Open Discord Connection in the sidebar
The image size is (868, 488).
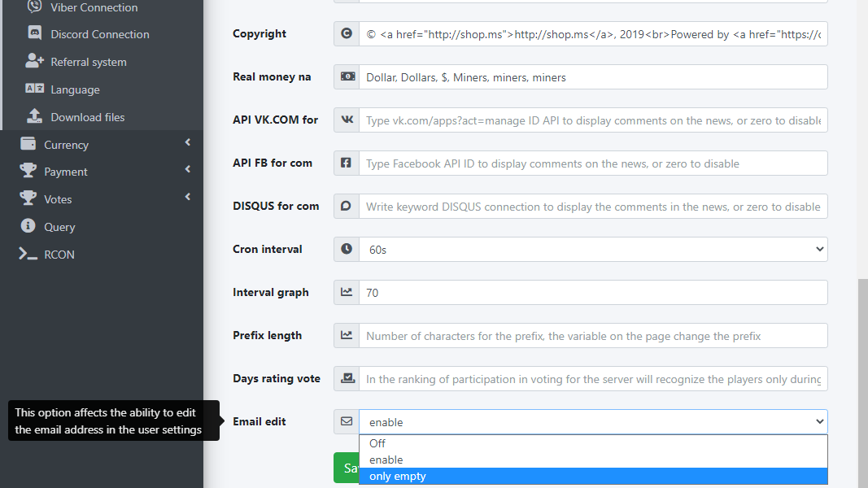coord(99,34)
